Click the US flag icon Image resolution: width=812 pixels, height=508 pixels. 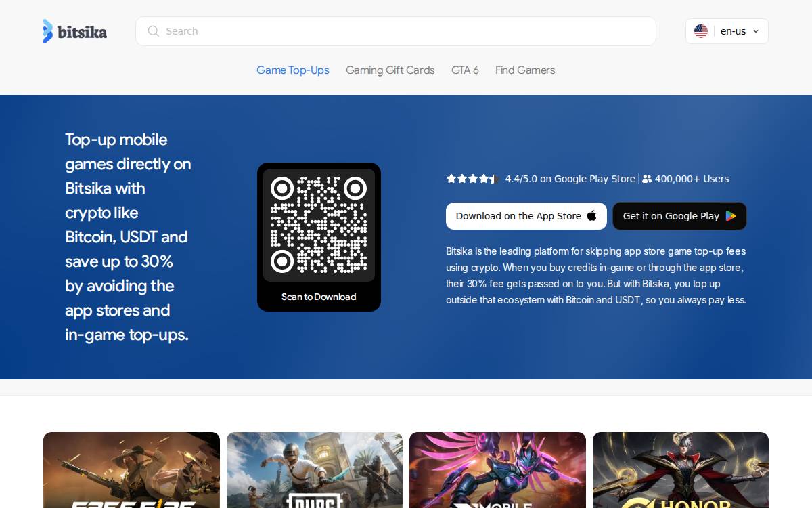pos(701,31)
